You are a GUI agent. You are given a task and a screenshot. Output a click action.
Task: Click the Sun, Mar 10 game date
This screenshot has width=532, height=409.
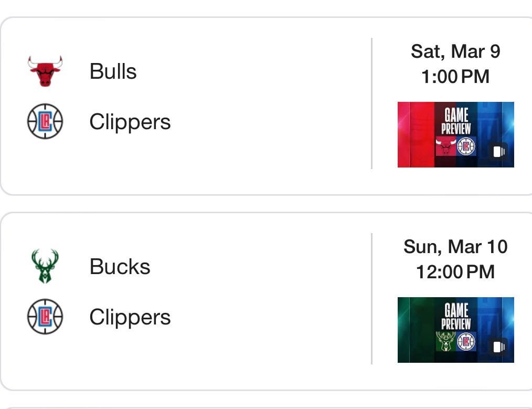[455, 247]
